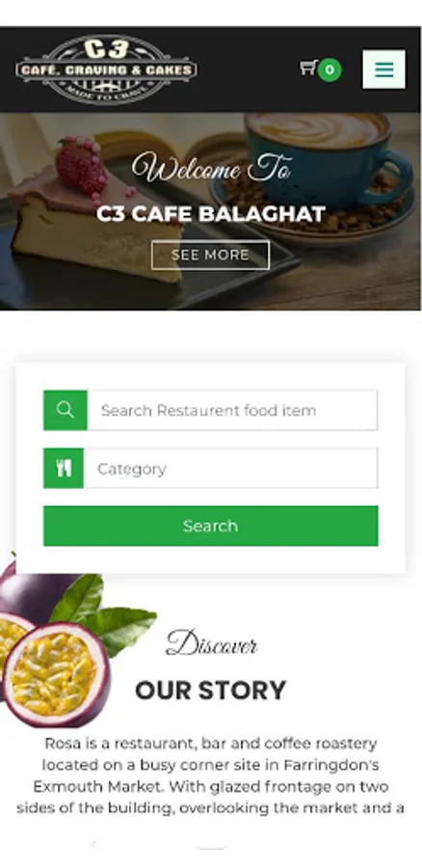Tap the green cart count badge

[330, 69]
